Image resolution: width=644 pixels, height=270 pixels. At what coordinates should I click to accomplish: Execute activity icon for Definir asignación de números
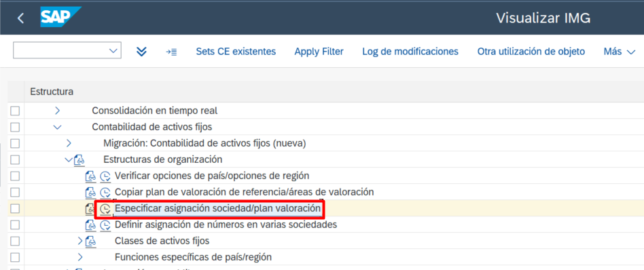click(x=105, y=225)
